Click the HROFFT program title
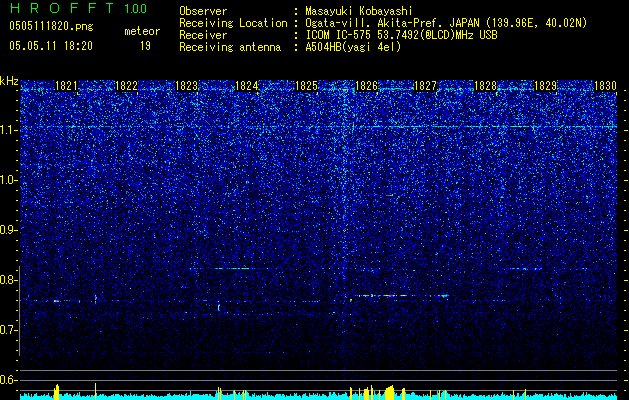Viewport: 629px width, 400px height. point(62,8)
